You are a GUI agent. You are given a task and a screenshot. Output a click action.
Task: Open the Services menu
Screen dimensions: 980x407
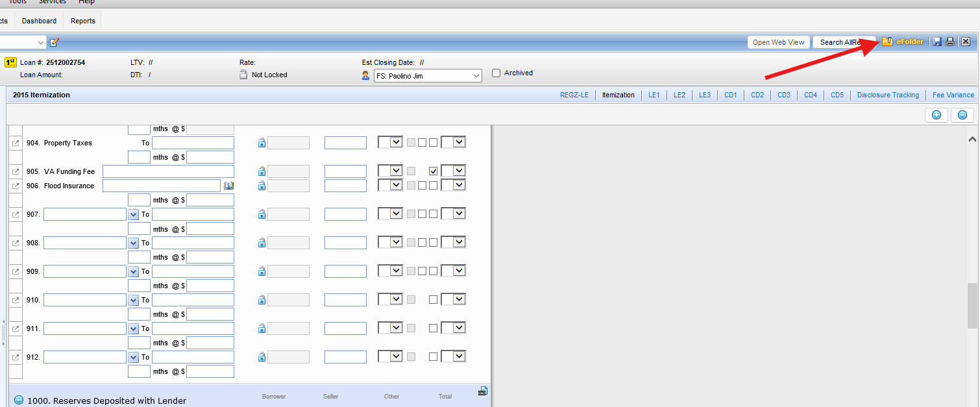pyautogui.click(x=53, y=2)
